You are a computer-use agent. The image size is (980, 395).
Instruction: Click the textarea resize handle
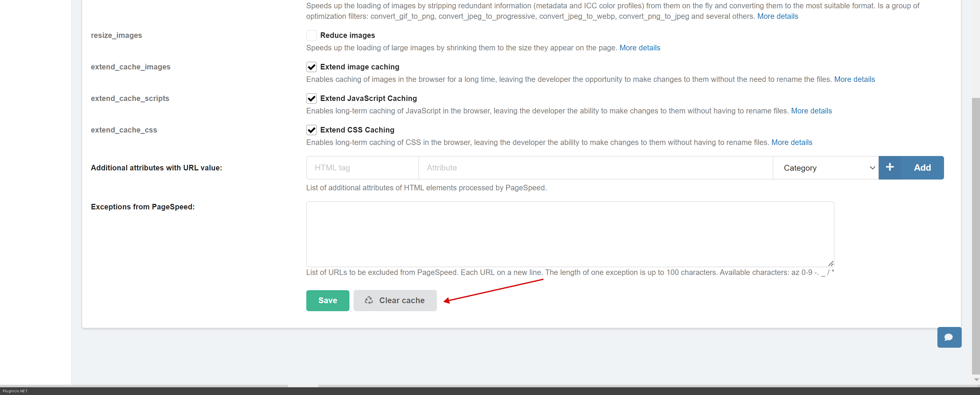pyautogui.click(x=831, y=263)
